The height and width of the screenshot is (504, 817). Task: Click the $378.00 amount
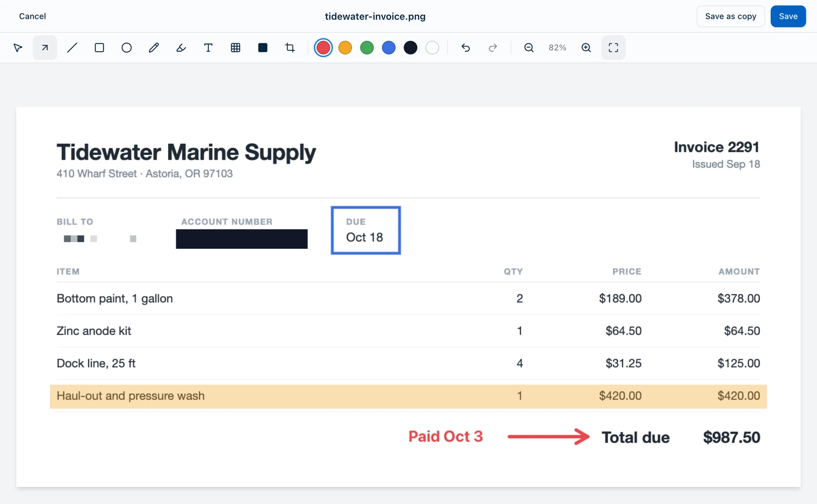point(739,298)
